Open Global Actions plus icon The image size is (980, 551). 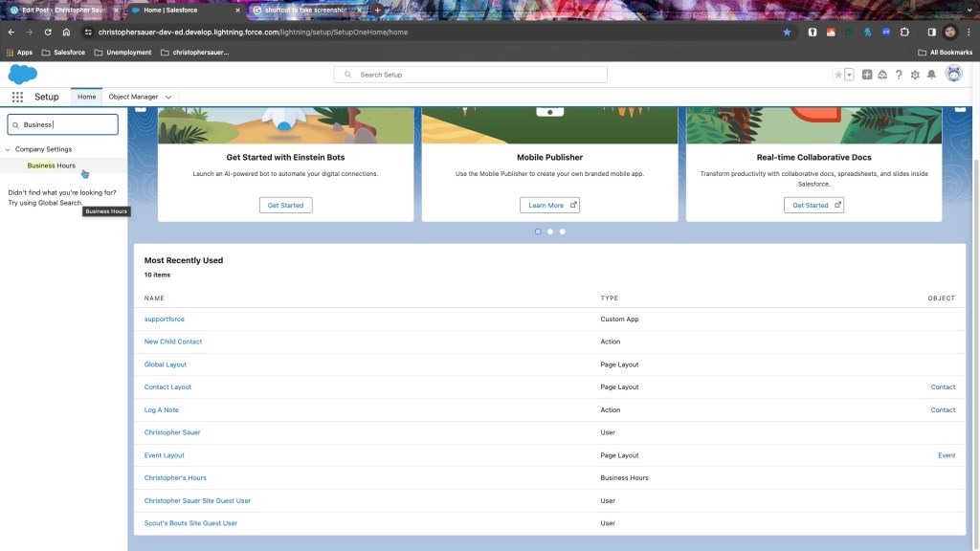[867, 75]
